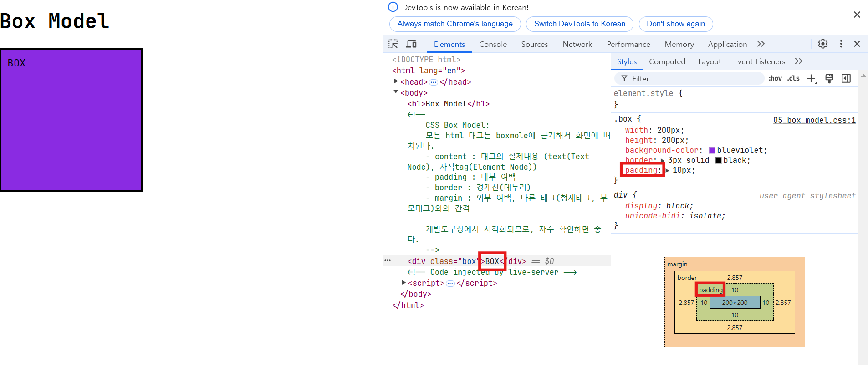Toggle the :hov element state panel
Image resolution: width=868 pixels, height=365 pixels.
click(x=775, y=78)
